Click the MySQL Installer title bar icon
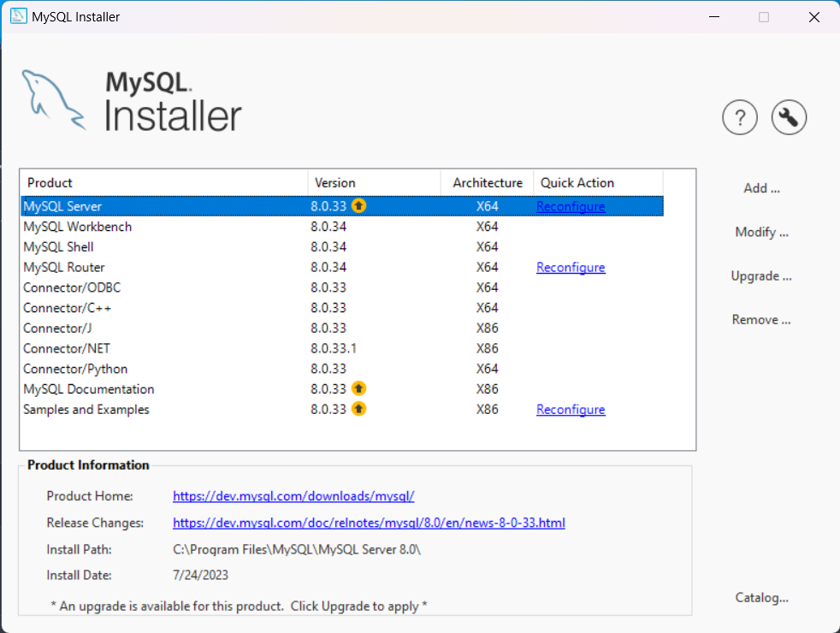The width and height of the screenshot is (840, 633). tap(18, 16)
